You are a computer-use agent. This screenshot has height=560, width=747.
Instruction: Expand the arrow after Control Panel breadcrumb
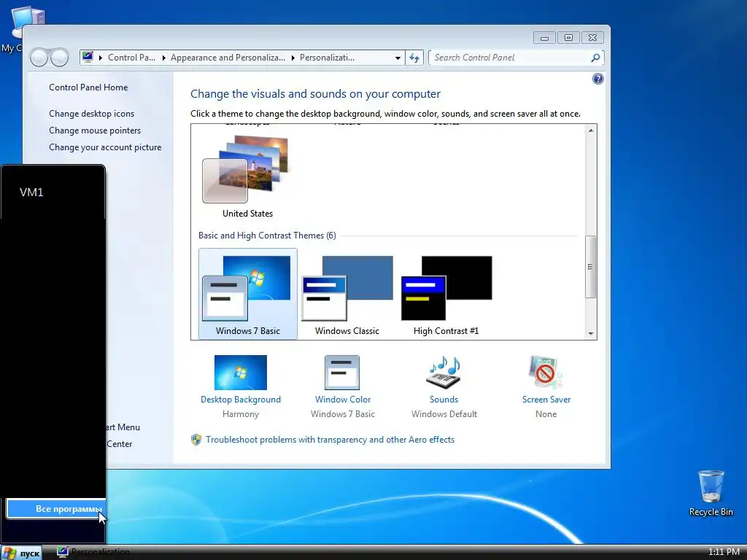[x=163, y=58]
